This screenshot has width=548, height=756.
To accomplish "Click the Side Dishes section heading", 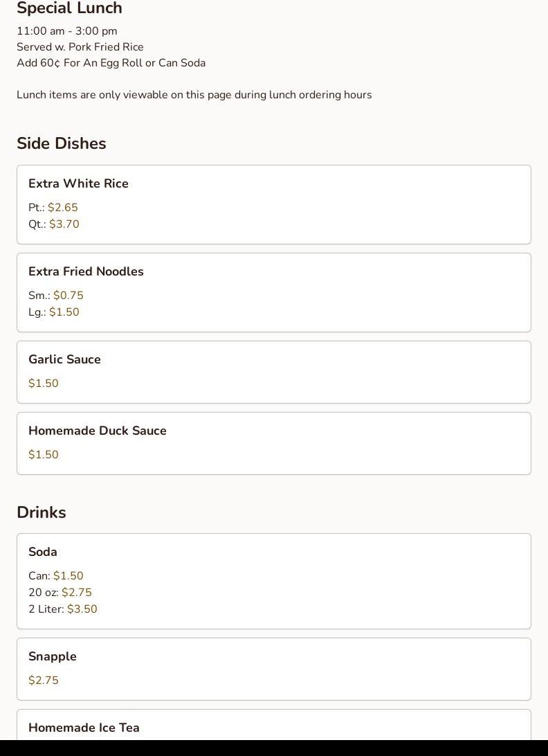I will click(62, 143).
